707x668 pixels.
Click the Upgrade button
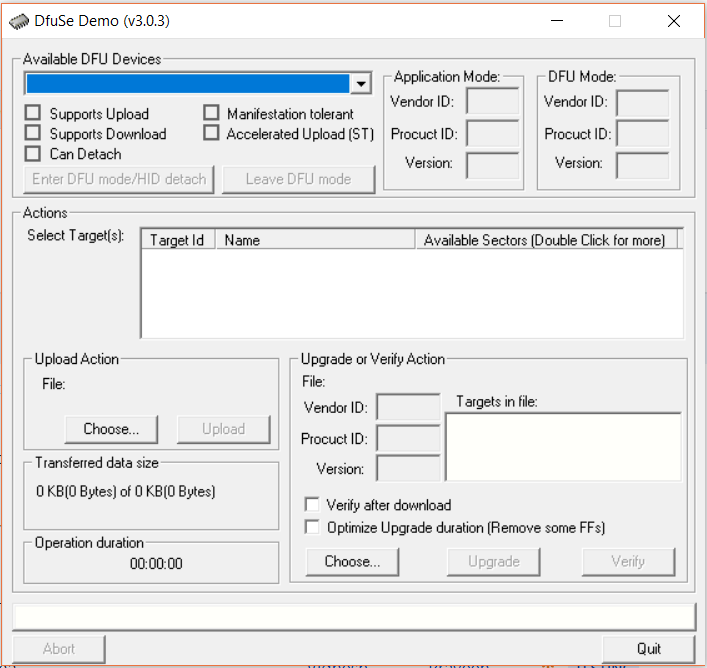[494, 562]
